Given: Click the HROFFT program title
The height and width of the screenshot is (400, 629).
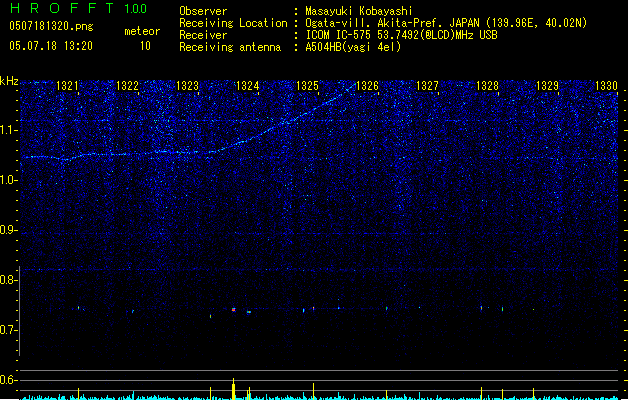Looking at the screenshot, I should click(62, 8).
